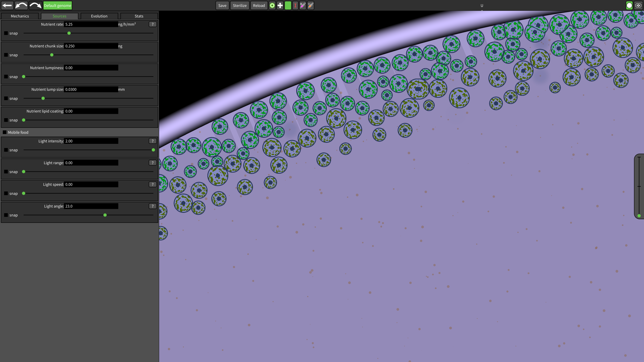
Task: Open Nutrient rate help
Action: point(152,24)
